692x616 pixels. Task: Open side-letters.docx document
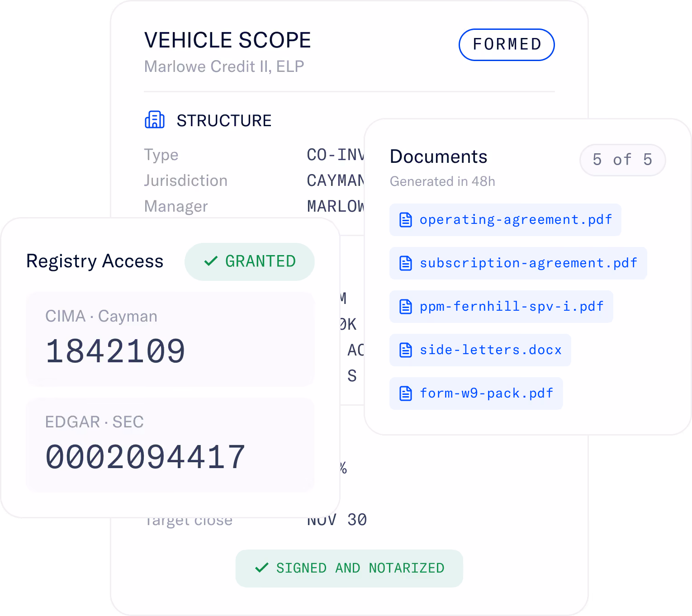click(480, 350)
